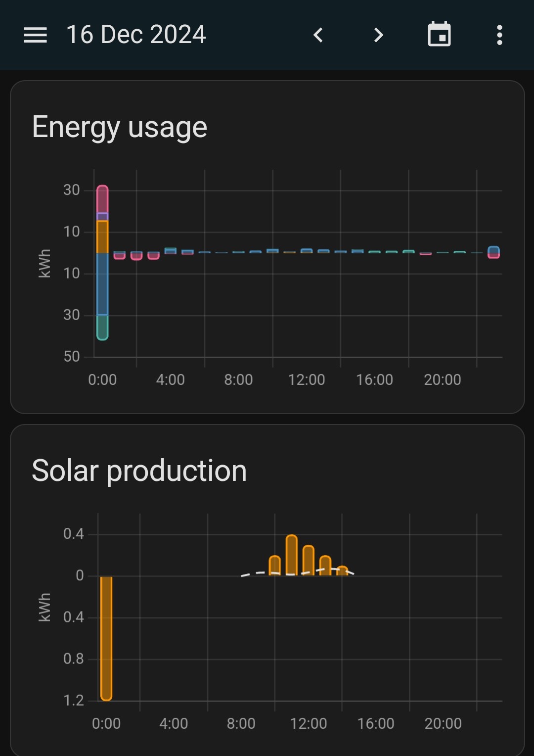The height and width of the screenshot is (756, 534).
Task: Click the dashed white solar forecast line
Action: 298,573
